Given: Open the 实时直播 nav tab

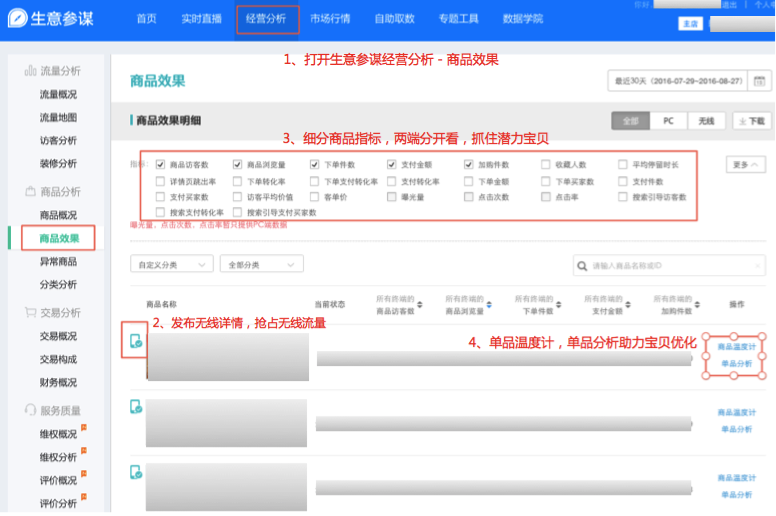Looking at the screenshot, I should click(201, 19).
